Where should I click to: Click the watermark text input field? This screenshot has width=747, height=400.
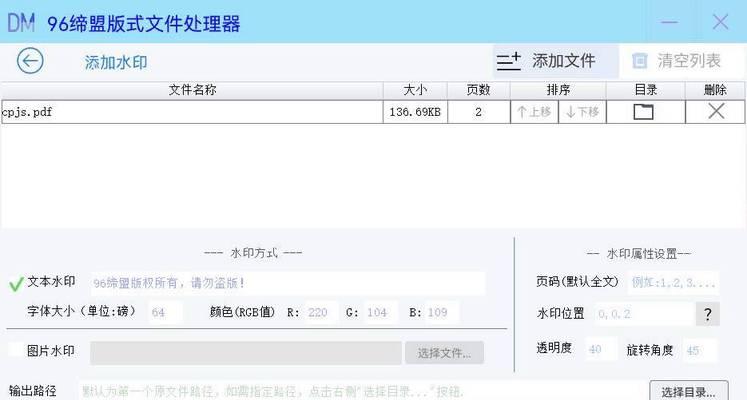coord(288,283)
